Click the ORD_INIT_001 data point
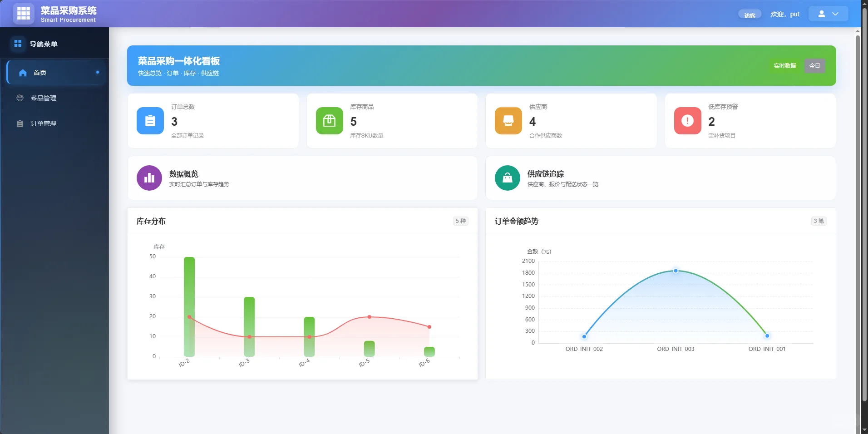868x434 pixels. pyautogui.click(x=767, y=336)
